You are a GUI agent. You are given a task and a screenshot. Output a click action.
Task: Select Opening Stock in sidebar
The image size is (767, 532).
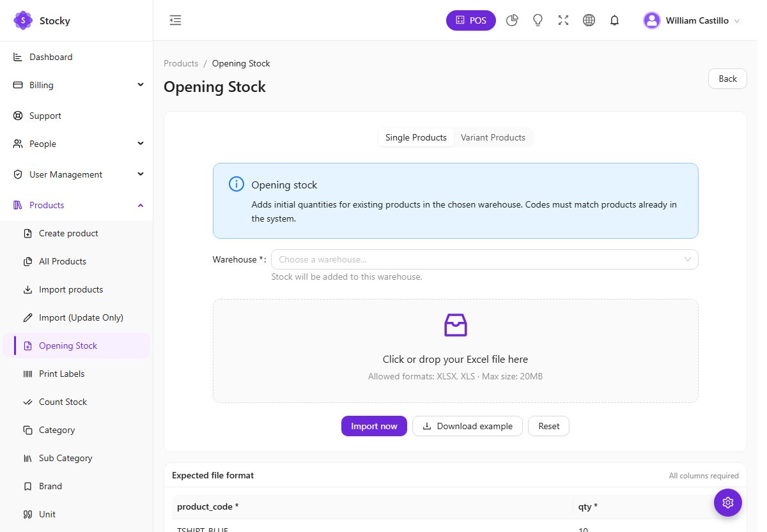tap(77, 346)
